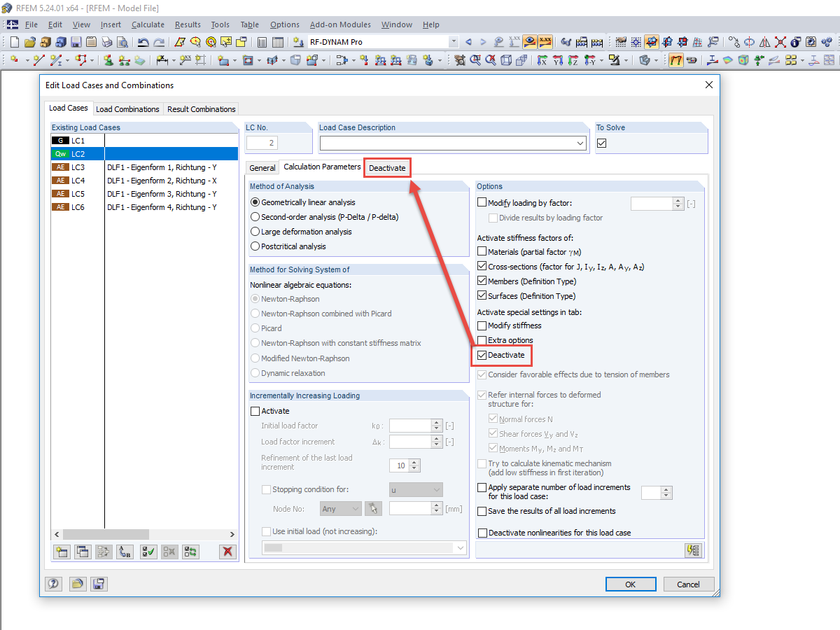Toggle show values x.xx icon in toolbar
This screenshot has height=630, width=840.
click(x=545, y=42)
